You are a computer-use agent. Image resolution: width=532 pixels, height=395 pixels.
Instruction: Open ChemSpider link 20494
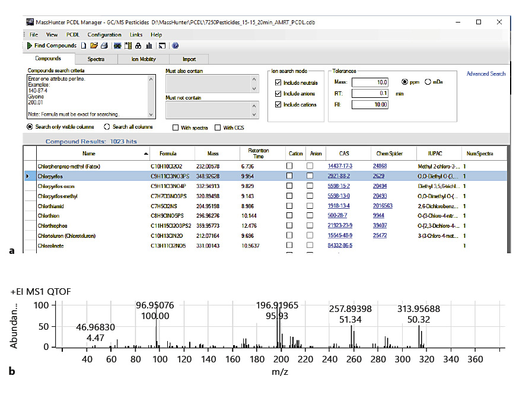380,186
